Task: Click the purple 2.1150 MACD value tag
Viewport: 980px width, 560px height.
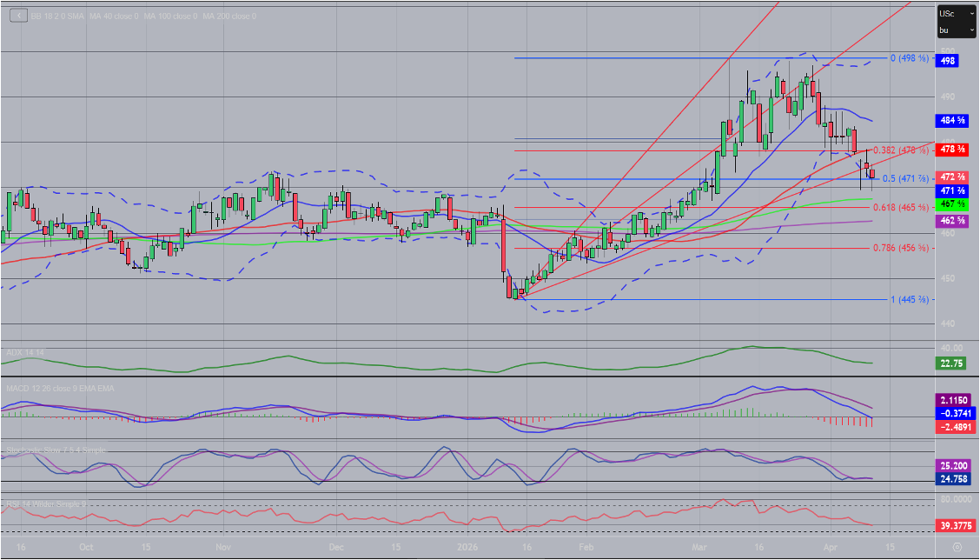Action: (x=950, y=400)
